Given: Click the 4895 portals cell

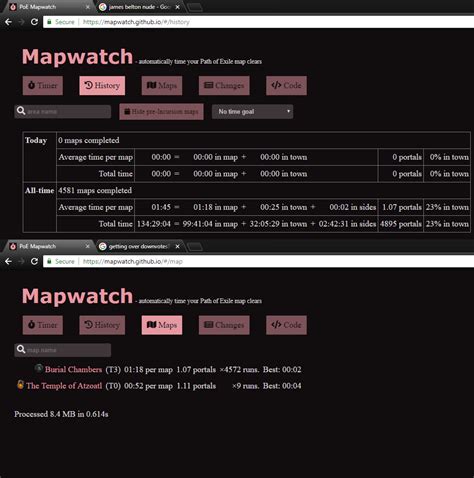Looking at the screenshot, I should click(401, 224).
